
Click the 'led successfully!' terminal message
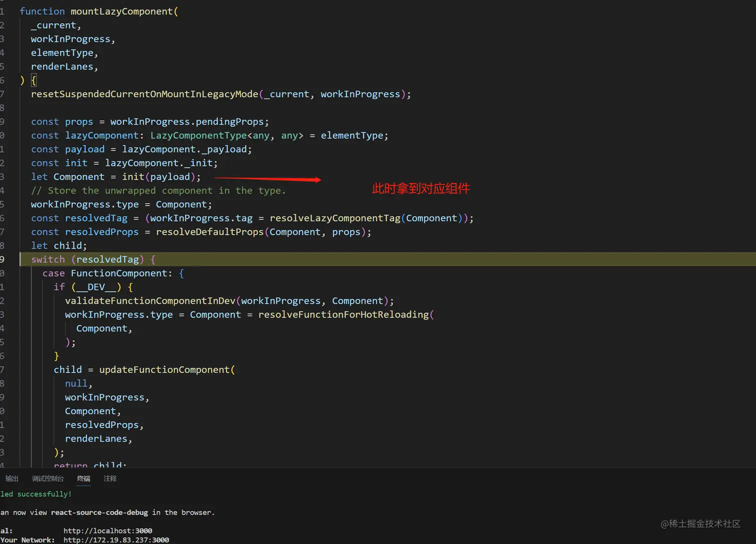(36, 494)
